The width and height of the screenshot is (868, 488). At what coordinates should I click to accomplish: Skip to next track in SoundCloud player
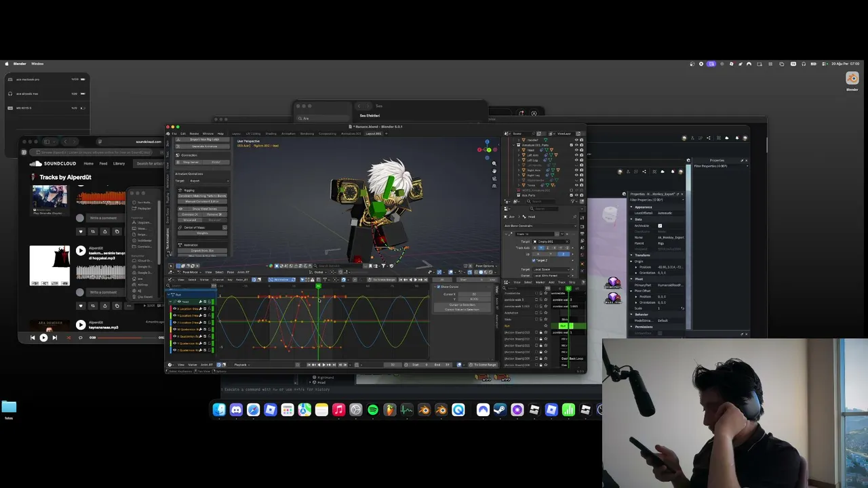click(x=54, y=338)
